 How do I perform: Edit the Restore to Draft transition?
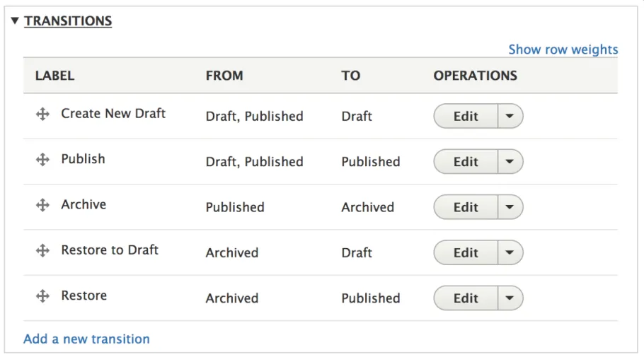(x=466, y=252)
